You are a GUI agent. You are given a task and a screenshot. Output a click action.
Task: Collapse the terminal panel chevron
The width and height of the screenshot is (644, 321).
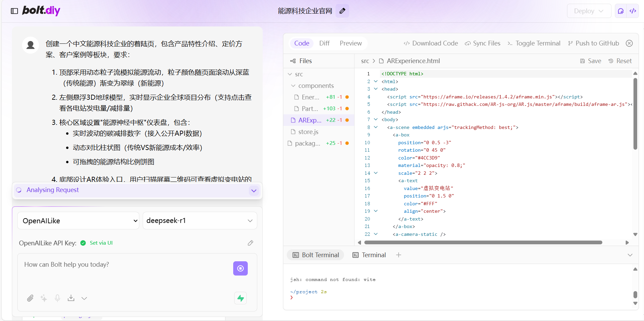pos(630,255)
